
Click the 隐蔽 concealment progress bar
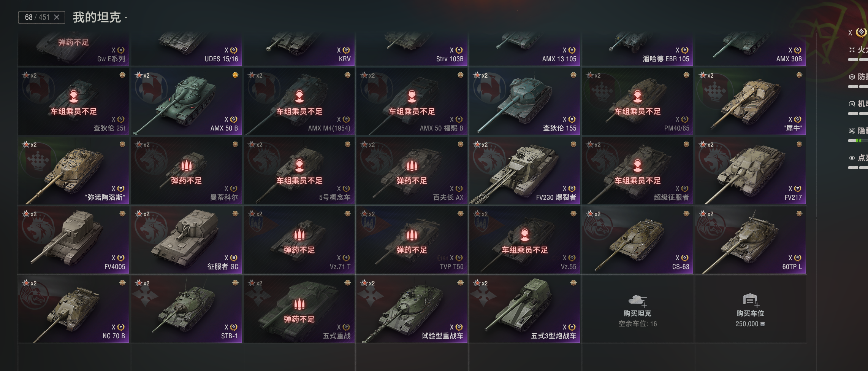(x=858, y=141)
